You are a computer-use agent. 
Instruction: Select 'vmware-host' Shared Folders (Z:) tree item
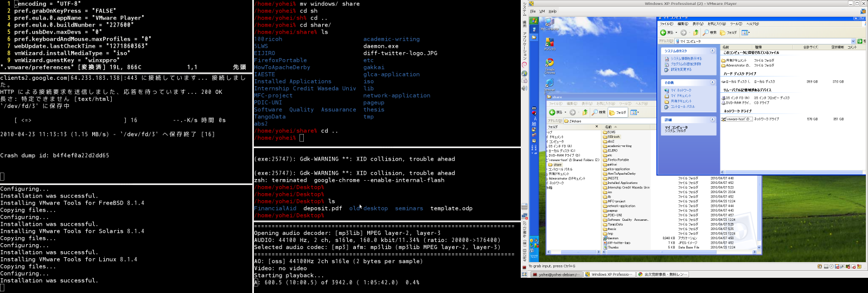[x=573, y=160]
